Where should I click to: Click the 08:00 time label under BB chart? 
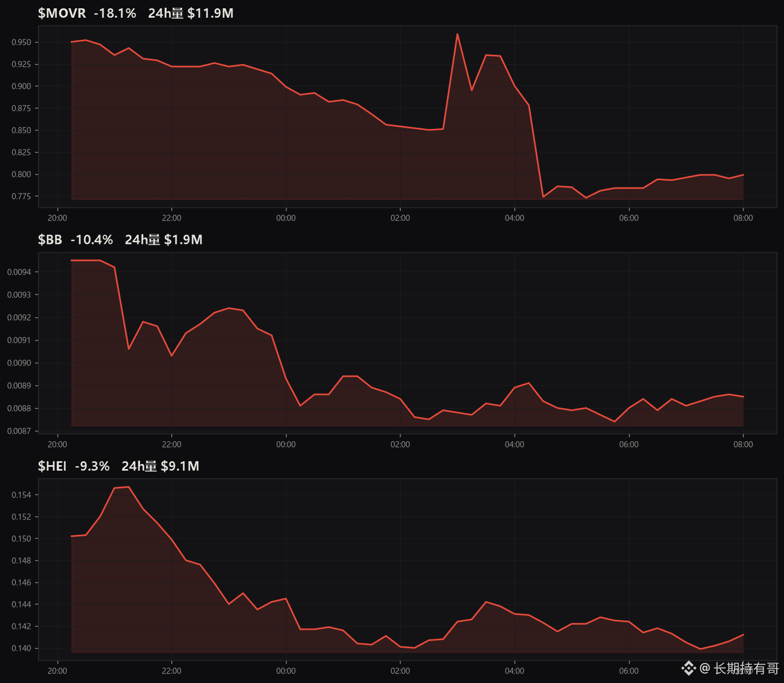[743, 445]
